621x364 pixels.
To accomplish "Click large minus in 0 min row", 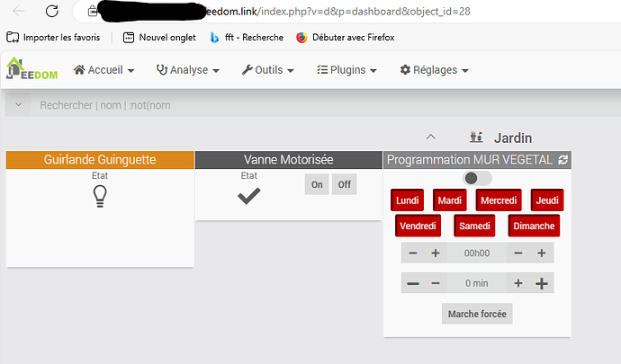I will 413,283.
